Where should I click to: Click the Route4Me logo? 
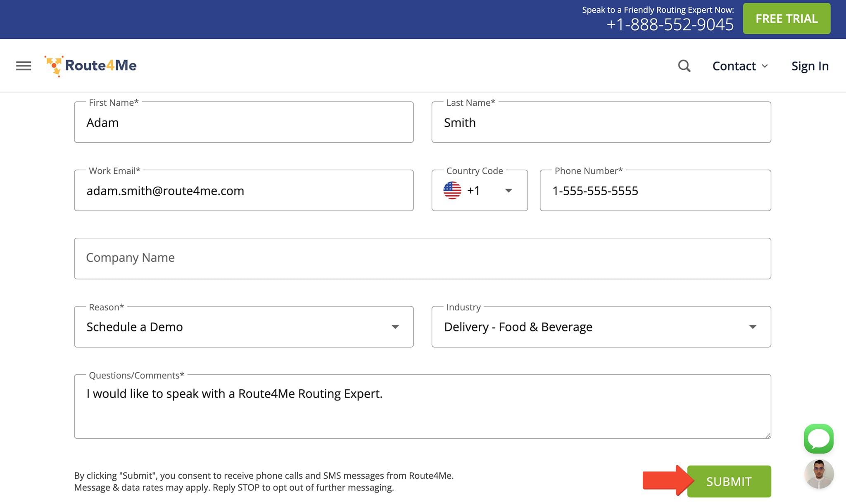90,66
